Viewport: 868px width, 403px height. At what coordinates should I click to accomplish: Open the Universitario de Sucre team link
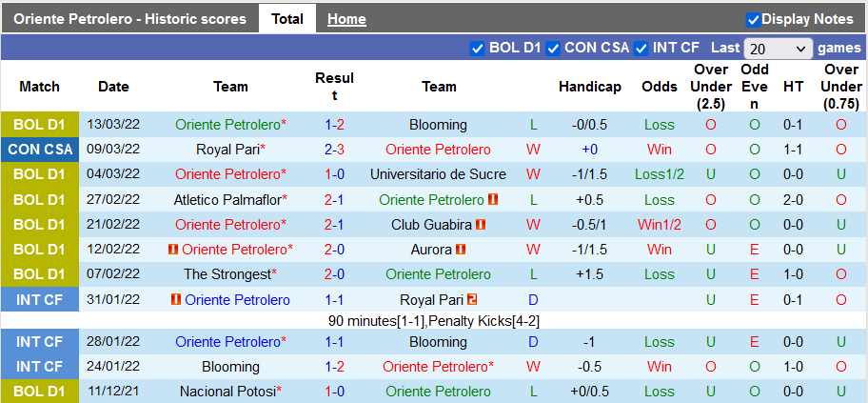(438, 174)
